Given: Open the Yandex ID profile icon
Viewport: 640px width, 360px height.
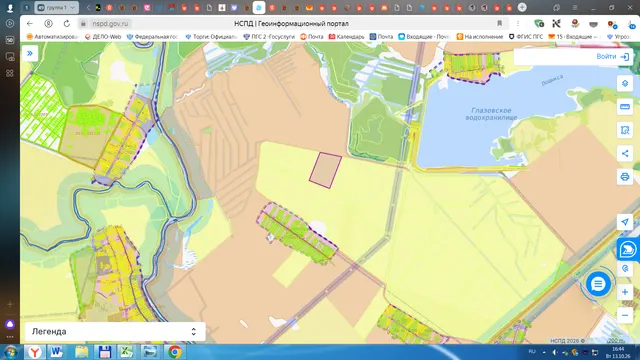Looking at the screenshot, I should 48,24.
